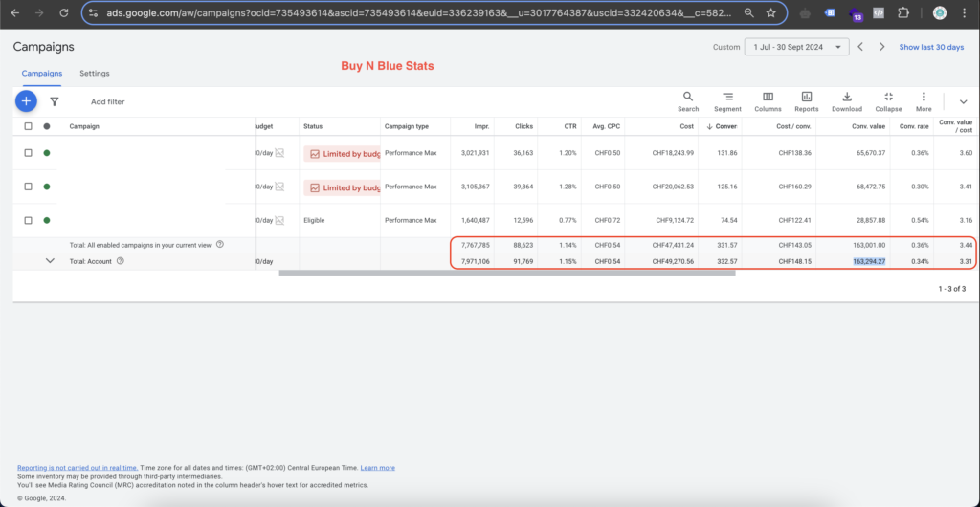Go back in browser history
This screenshot has width=980, height=507.
click(15, 12)
